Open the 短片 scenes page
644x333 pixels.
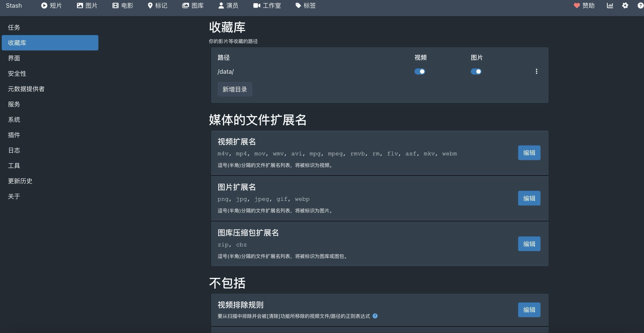pyautogui.click(x=51, y=5)
